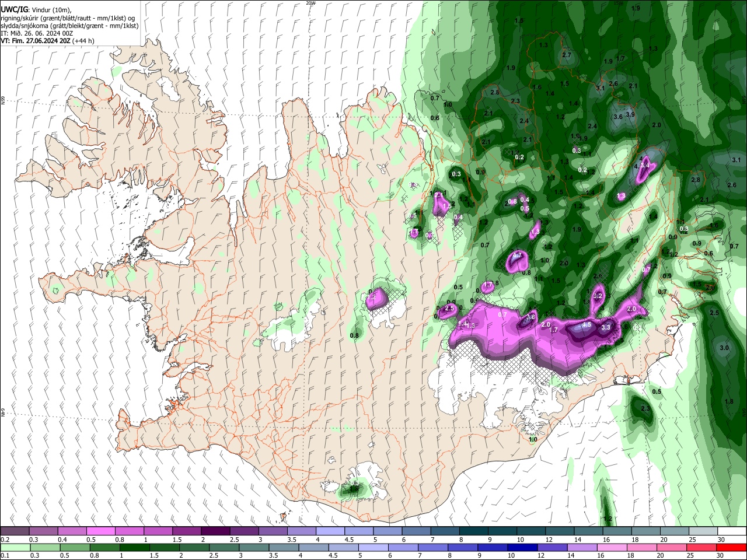
Task: Click the 3.5 swatch in the purple scale
Action: coord(301,531)
